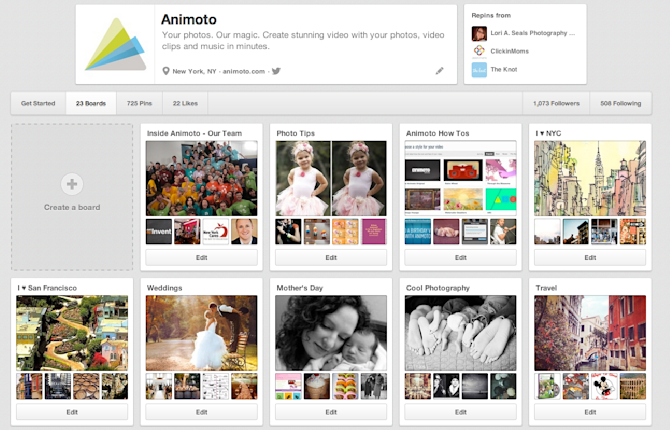
Task: Open the Photo Tips girl cover image
Action: (x=331, y=178)
